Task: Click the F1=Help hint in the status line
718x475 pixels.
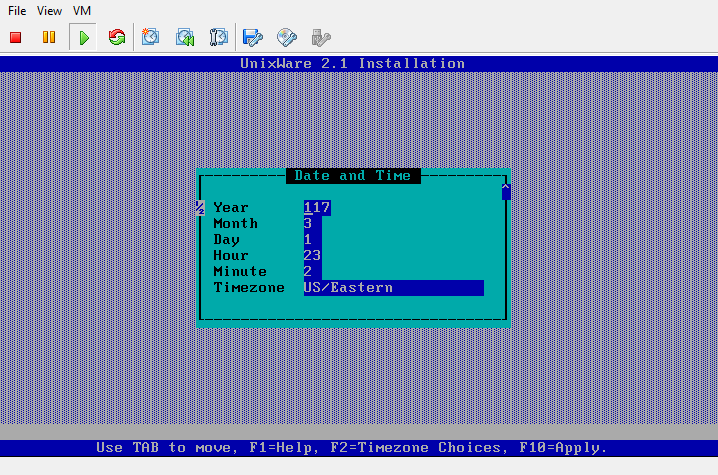Action: click(284, 448)
